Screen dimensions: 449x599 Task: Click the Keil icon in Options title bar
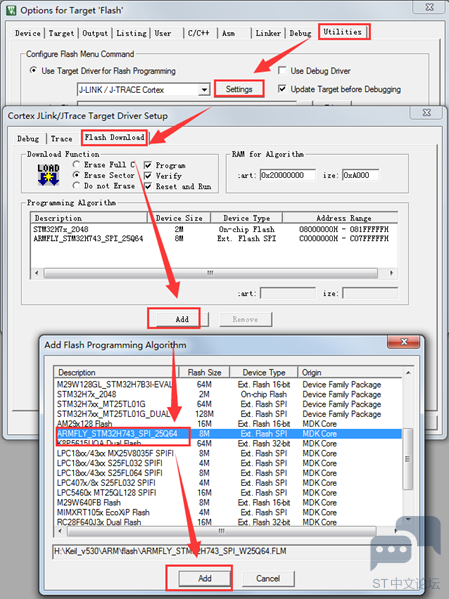tap(11, 10)
